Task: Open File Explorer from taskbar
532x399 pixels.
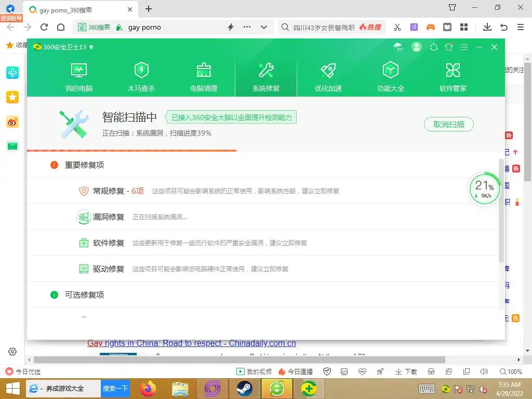Action: coord(180,389)
